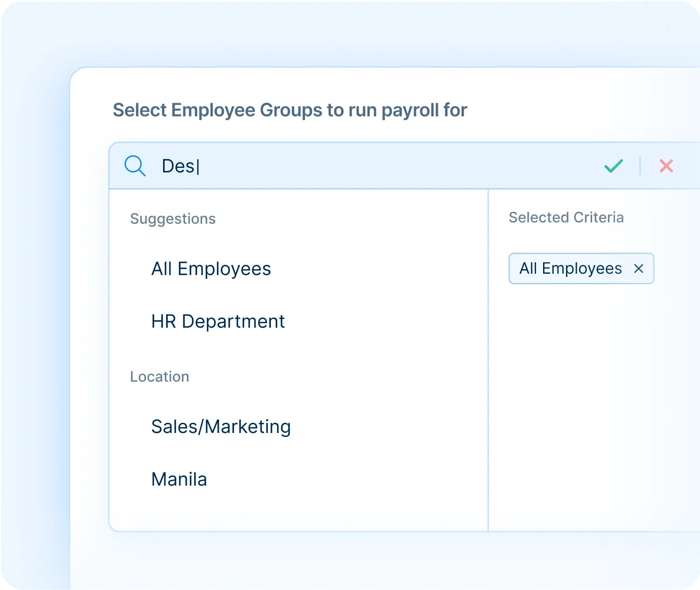This screenshot has width=700, height=590.
Task: Choose Sales/Marketing under Location
Action: [x=221, y=426]
